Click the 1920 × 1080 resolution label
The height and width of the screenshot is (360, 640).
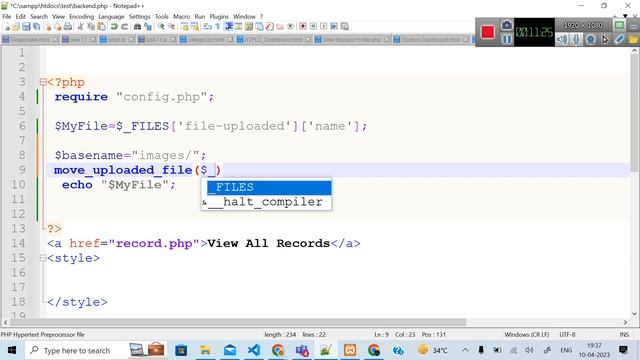point(583,25)
